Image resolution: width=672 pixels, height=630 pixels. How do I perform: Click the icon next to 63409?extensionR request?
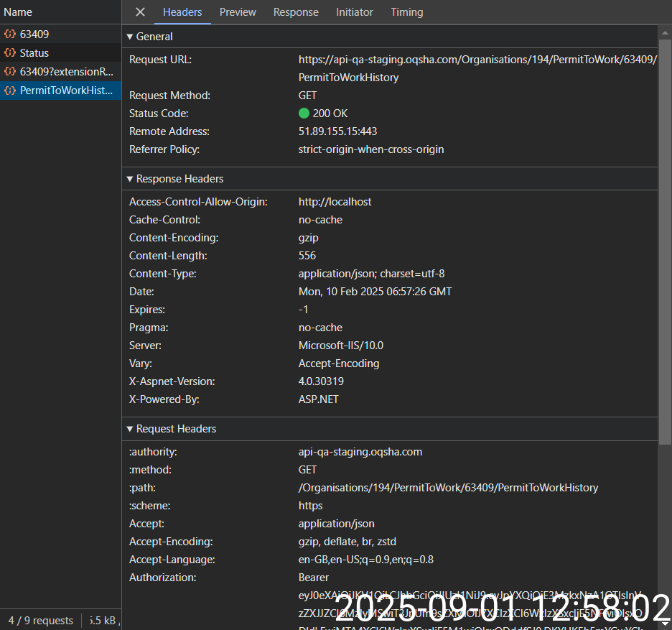pyautogui.click(x=10, y=72)
